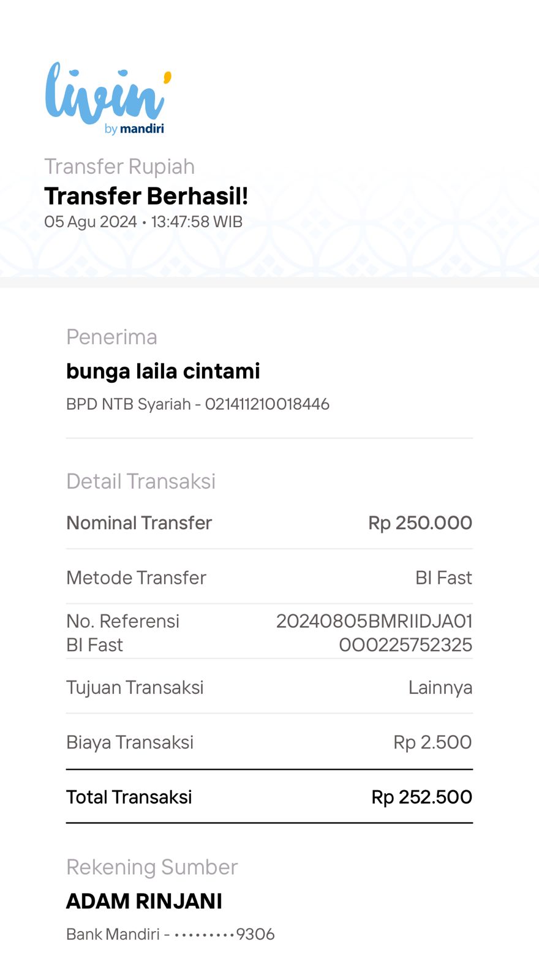
Task: Click the Biaya Transaksi fee Rp 2.500
Action: coord(432,742)
